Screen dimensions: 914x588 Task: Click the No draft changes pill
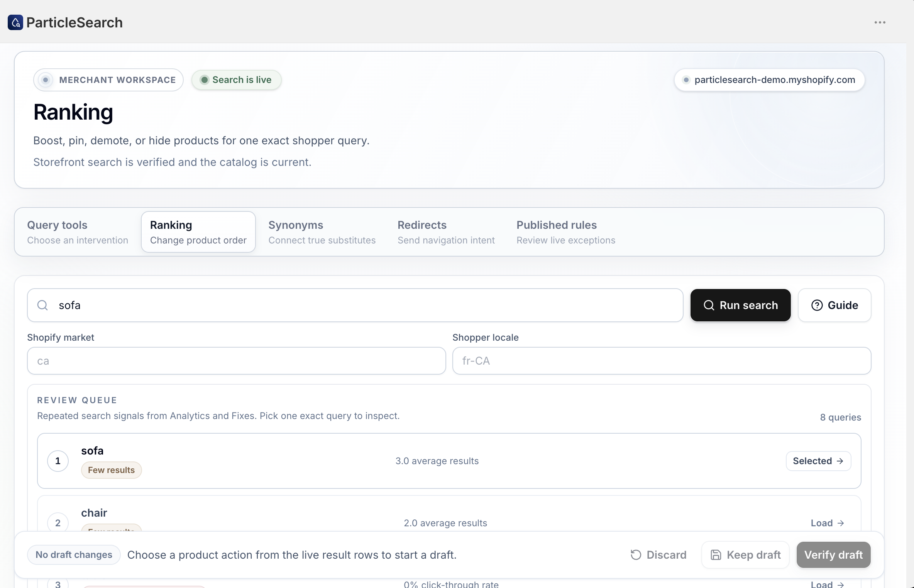74,555
